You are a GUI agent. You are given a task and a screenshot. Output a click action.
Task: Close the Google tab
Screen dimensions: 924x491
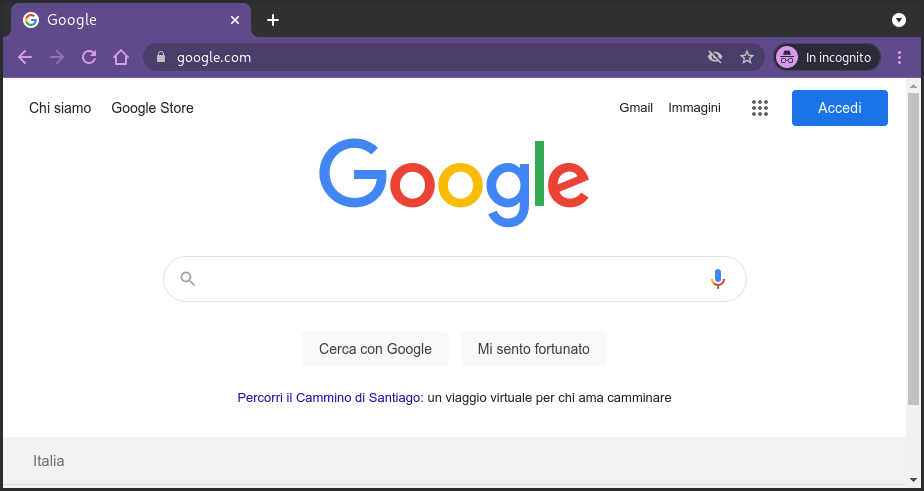(235, 20)
